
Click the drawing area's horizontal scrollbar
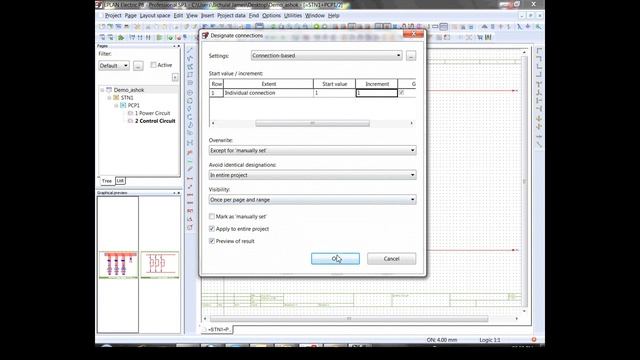tap(349, 318)
